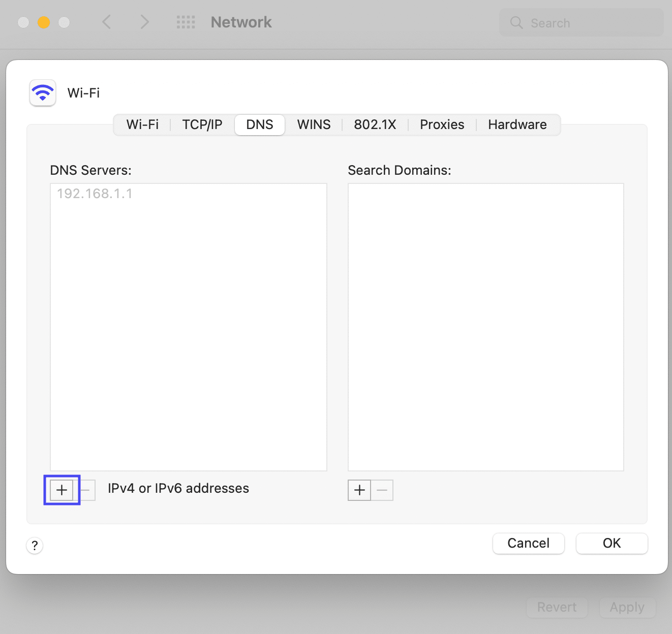Click the Wi-Fi status icon

coord(42,92)
